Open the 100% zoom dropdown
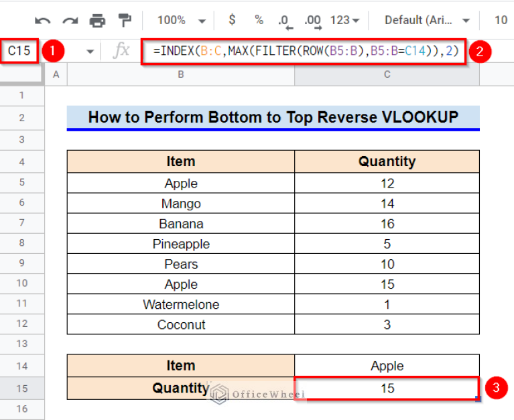The width and height of the screenshot is (514, 420). pyautogui.click(x=182, y=20)
